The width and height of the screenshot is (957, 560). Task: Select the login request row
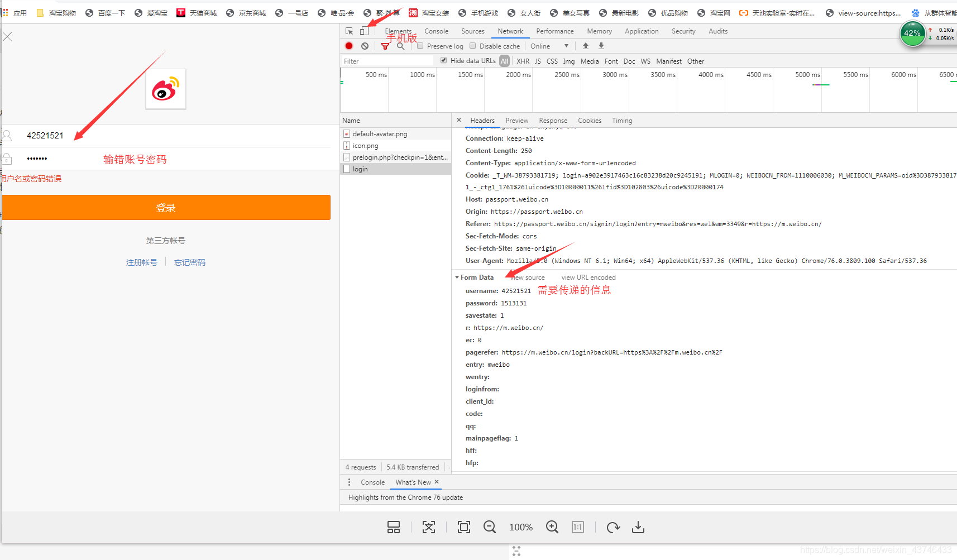396,169
